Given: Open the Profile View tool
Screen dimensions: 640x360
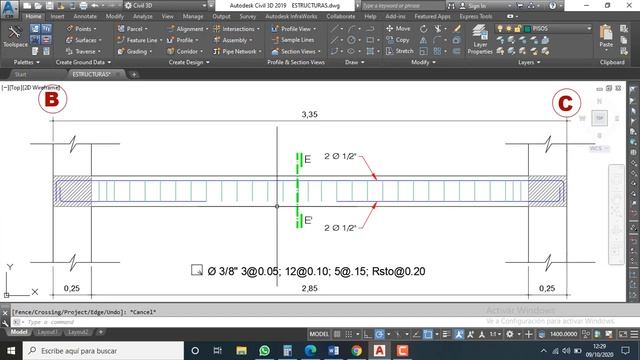Looking at the screenshot, I should (x=294, y=29).
